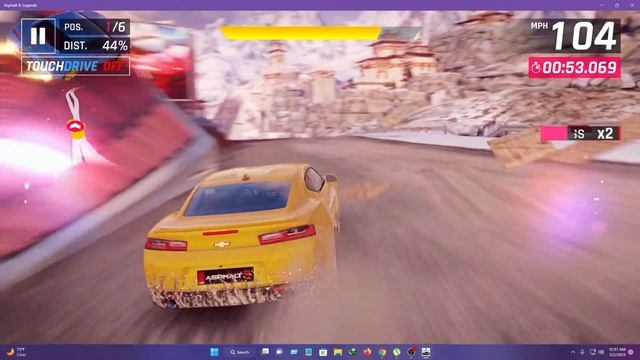Switch to Asphalt 9 taskbar icon

click(x=426, y=352)
